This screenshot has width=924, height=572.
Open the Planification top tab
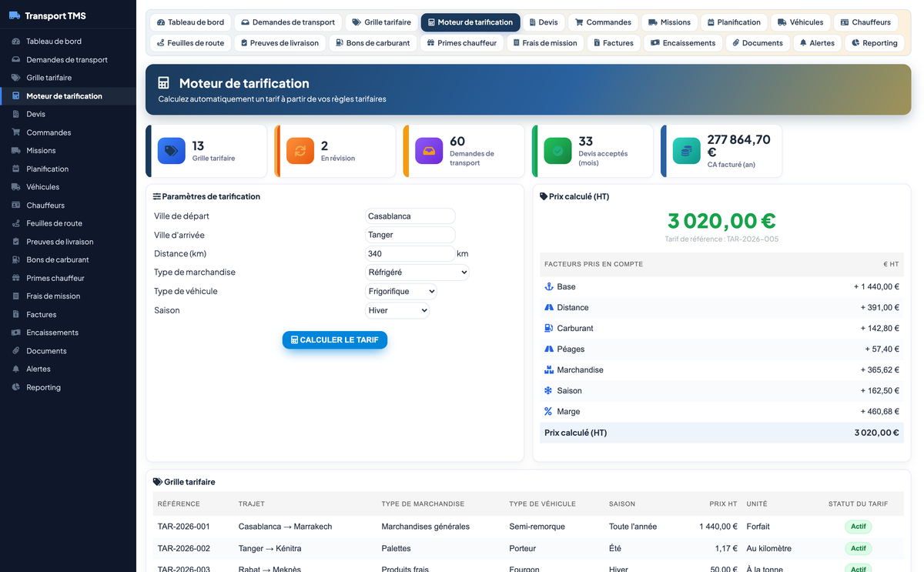click(x=734, y=22)
